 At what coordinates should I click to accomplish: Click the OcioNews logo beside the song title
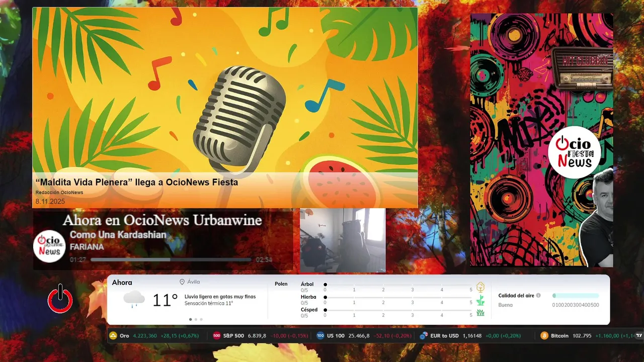[49, 246]
